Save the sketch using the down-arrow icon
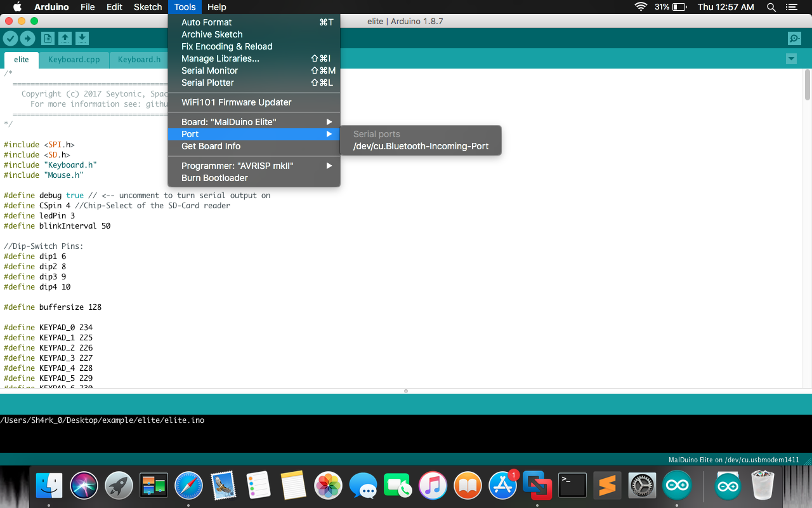Screen dimensions: 812x508 (x=82, y=38)
